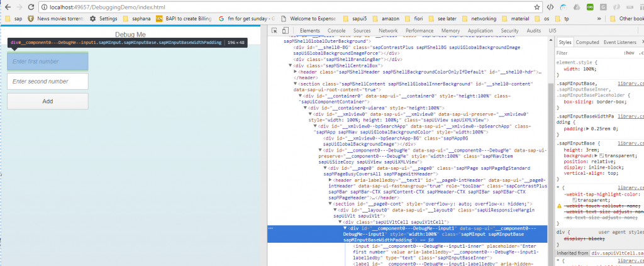Open the Memory tab
The width and height of the screenshot is (644, 266).
(x=450, y=31)
